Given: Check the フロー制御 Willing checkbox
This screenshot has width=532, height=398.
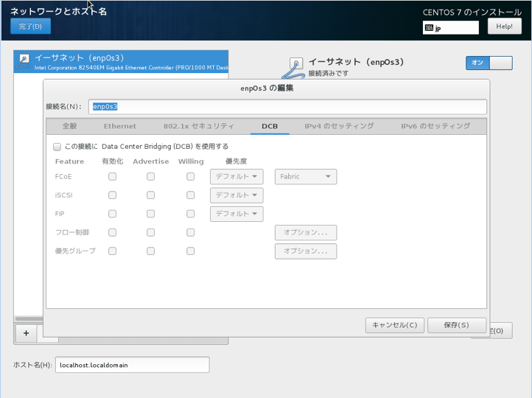Looking at the screenshot, I should [x=191, y=232].
